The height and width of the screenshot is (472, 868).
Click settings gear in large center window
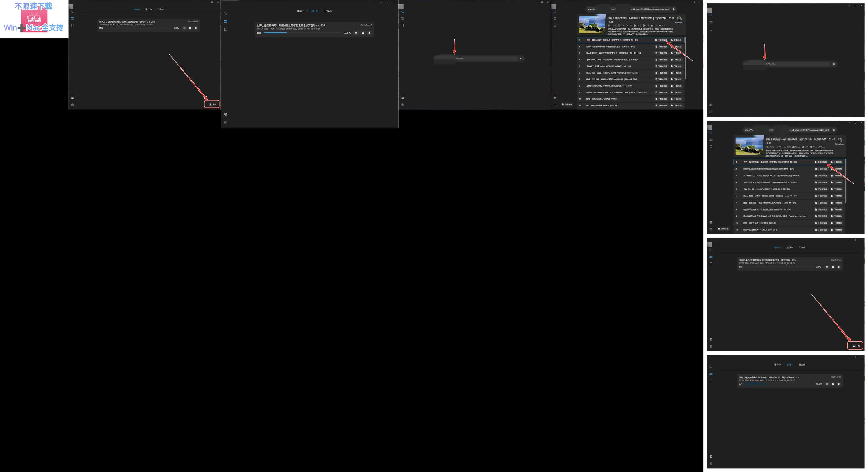[x=225, y=122]
